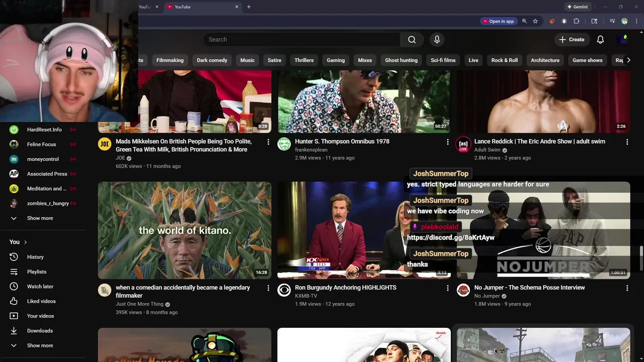Open YouTube notifications bell
644x362 pixels.
tap(600, 40)
